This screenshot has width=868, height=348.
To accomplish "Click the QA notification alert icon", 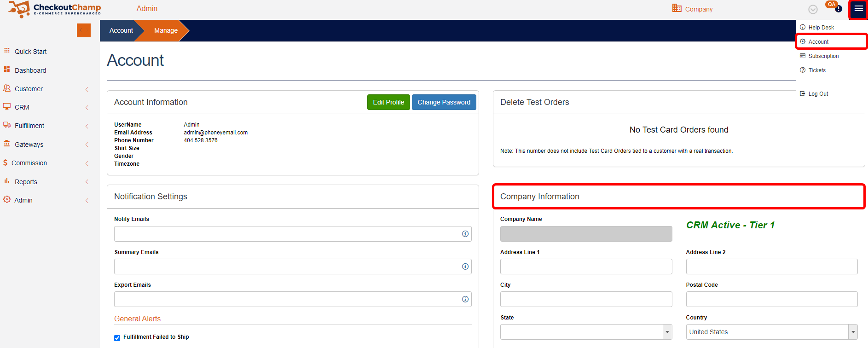I will 838,8.
